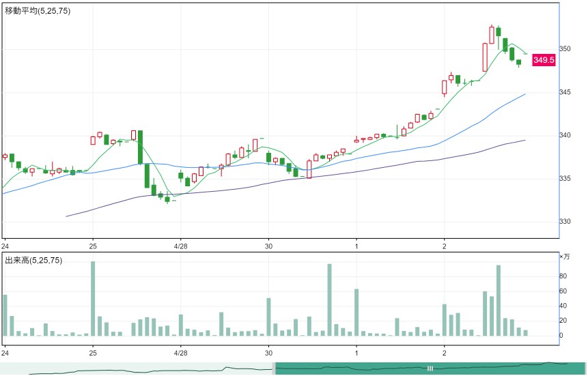Click the 2 date under the volume chart
588x376 pixels.
(x=445, y=353)
